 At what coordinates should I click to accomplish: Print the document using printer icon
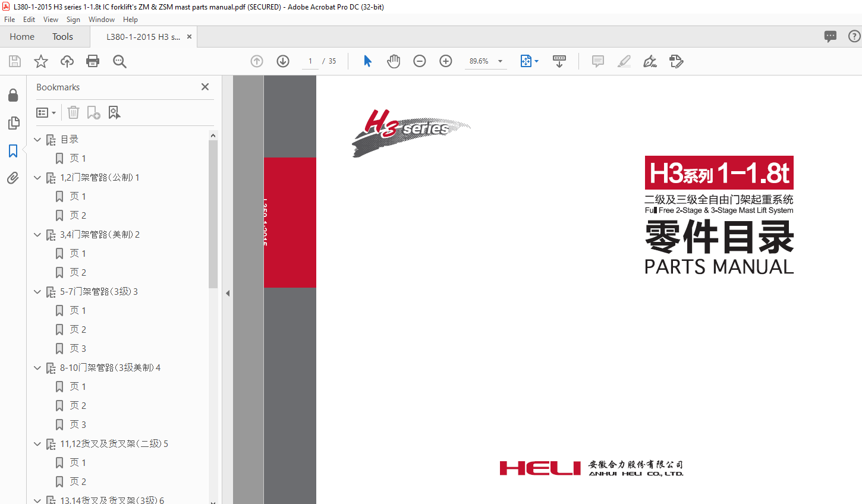pyautogui.click(x=93, y=61)
